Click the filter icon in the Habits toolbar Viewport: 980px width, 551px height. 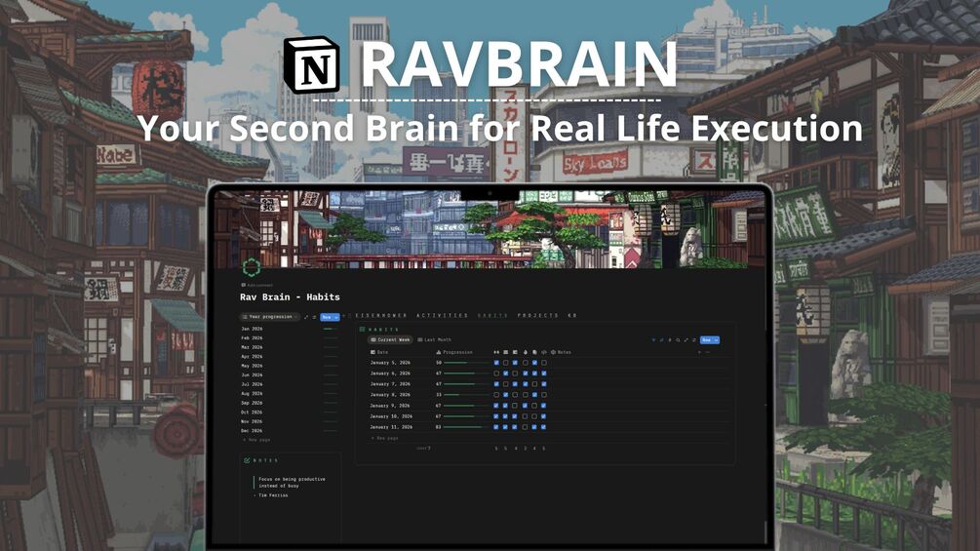(x=653, y=339)
